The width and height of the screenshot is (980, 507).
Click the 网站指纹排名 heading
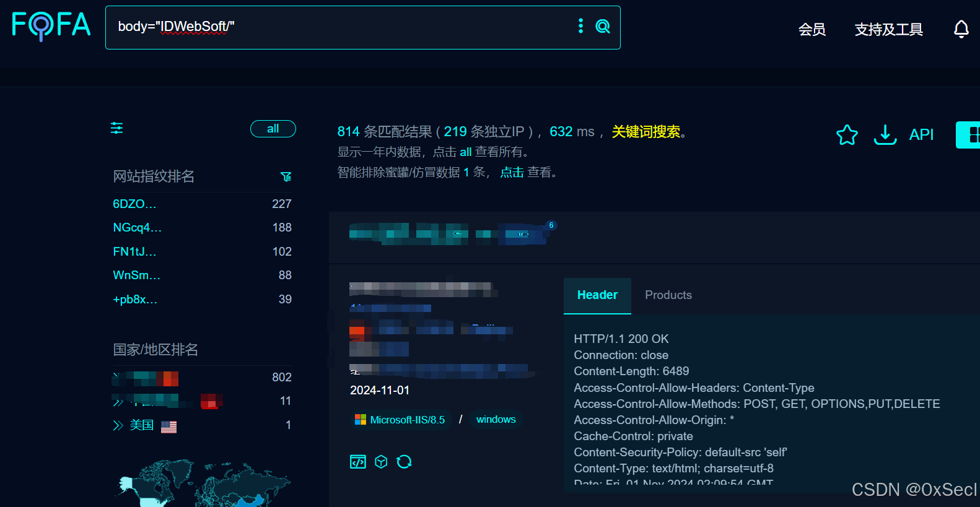click(154, 177)
